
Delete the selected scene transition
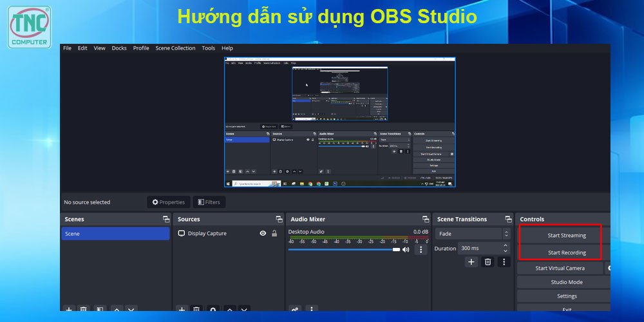pyautogui.click(x=488, y=262)
